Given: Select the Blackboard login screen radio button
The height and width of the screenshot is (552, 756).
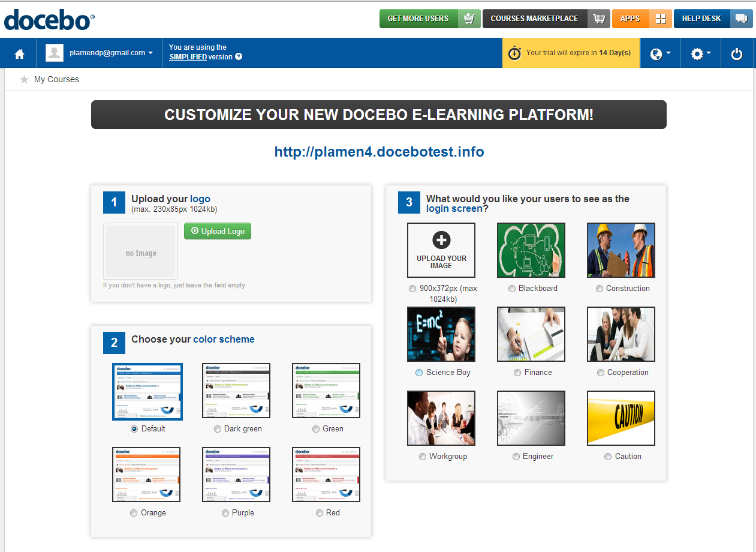Looking at the screenshot, I should [512, 289].
